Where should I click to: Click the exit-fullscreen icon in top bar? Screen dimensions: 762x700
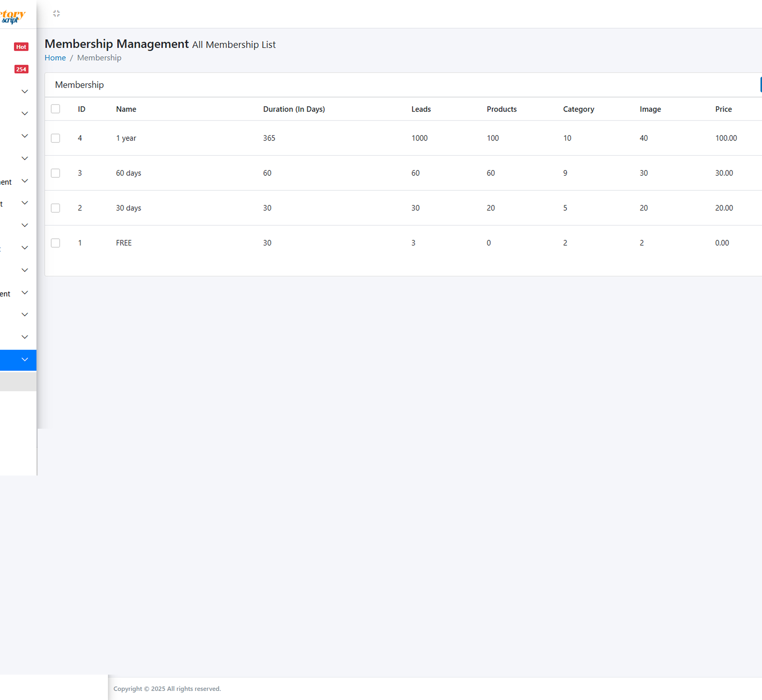[x=56, y=14]
